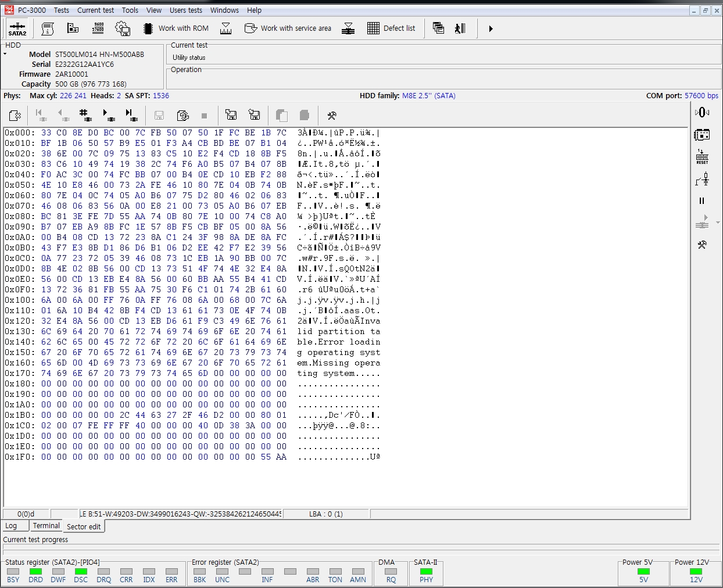Click the RESET counter icon in sidebar
Image resolution: width=723 pixels, height=588 pixels.
point(701,157)
